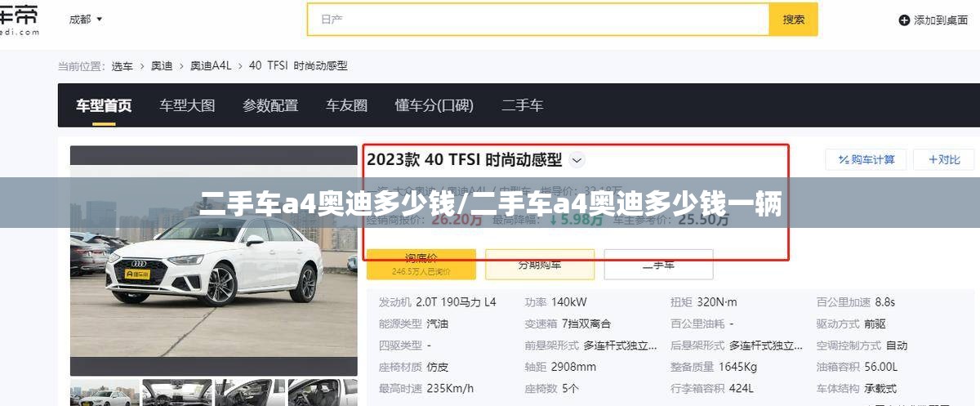This screenshot has height=406, width=980.
Task: Click the search field with 日产 text
Action: pos(538,20)
